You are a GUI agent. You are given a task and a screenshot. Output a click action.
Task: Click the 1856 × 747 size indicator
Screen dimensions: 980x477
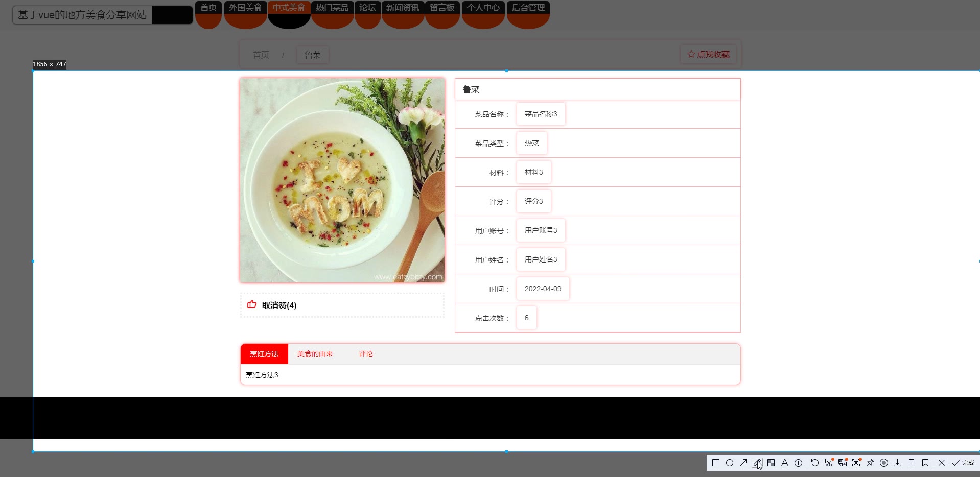pyautogui.click(x=50, y=64)
